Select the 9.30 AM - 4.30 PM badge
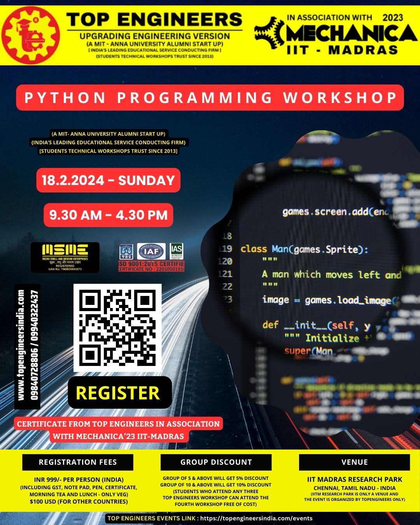This screenshot has width=420, height=525. [x=108, y=215]
